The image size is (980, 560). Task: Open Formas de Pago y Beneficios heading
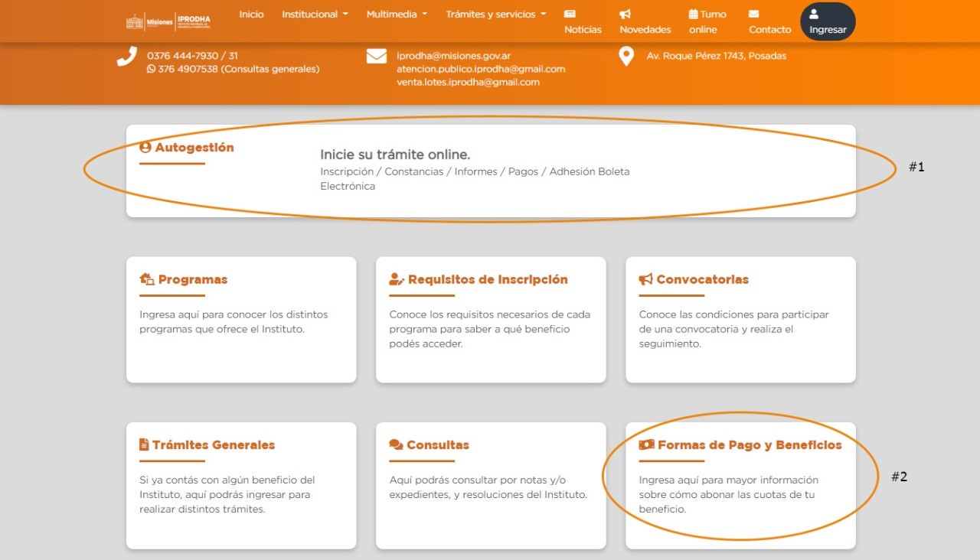point(750,445)
